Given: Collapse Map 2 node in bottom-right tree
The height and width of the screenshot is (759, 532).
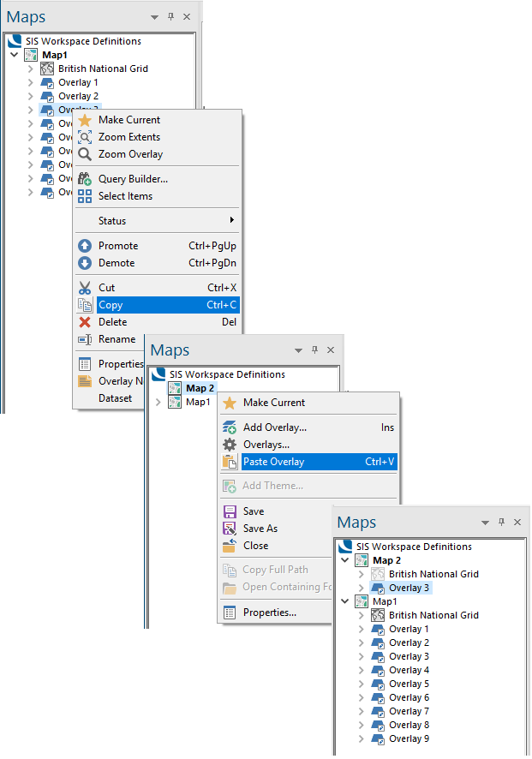Looking at the screenshot, I should click(x=345, y=561).
